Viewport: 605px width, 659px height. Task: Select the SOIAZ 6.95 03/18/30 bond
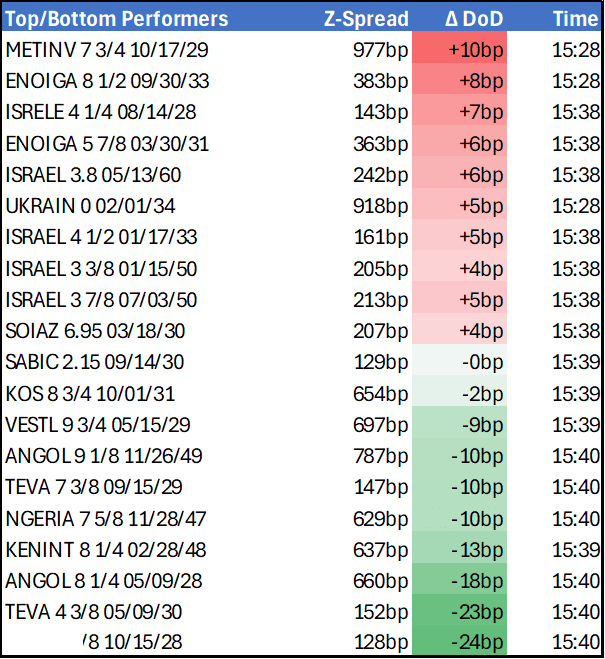[x=95, y=331]
